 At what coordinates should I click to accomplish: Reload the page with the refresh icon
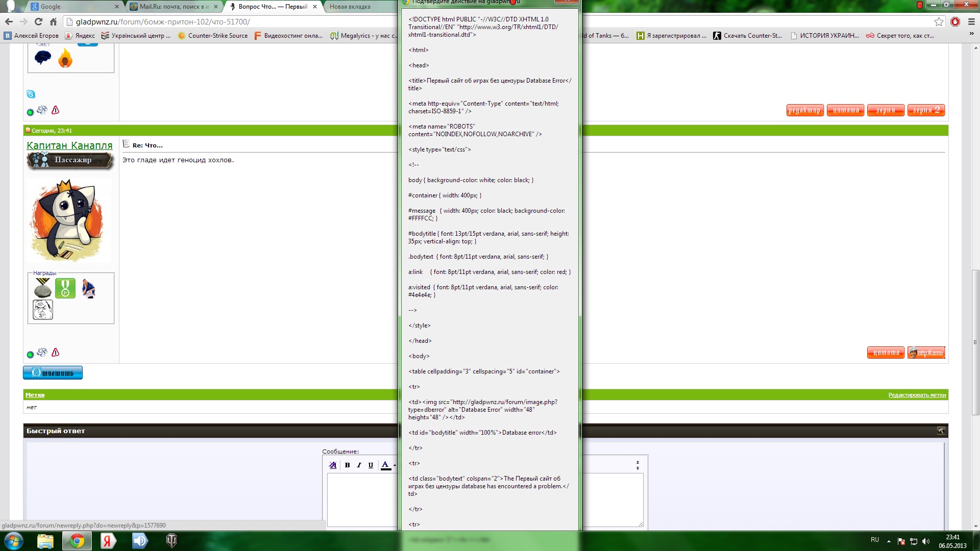tap(38, 21)
